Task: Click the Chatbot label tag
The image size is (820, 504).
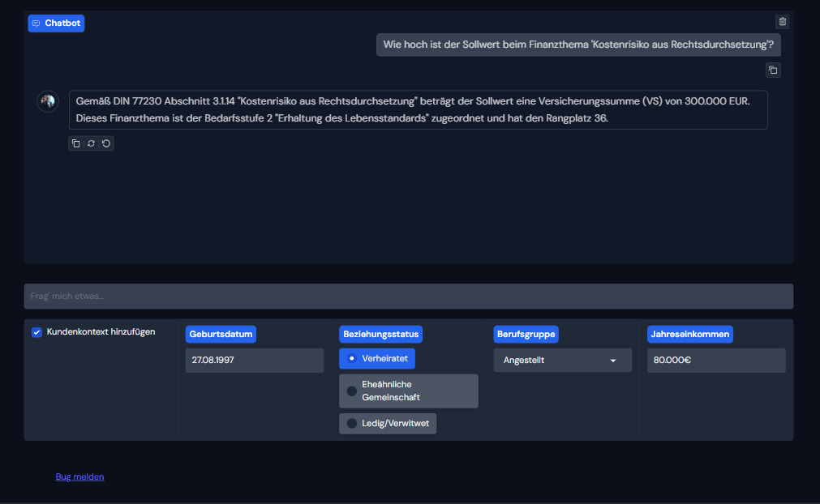Action: (x=62, y=23)
